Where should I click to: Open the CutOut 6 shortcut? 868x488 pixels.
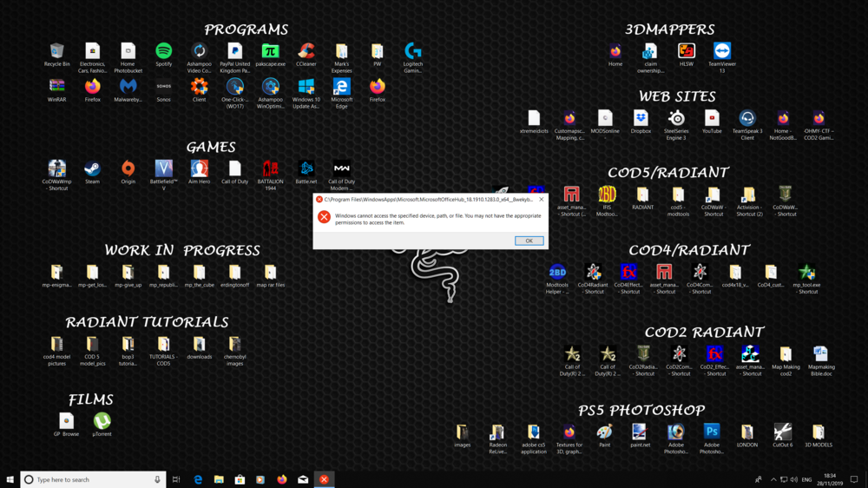tap(782, 432)
